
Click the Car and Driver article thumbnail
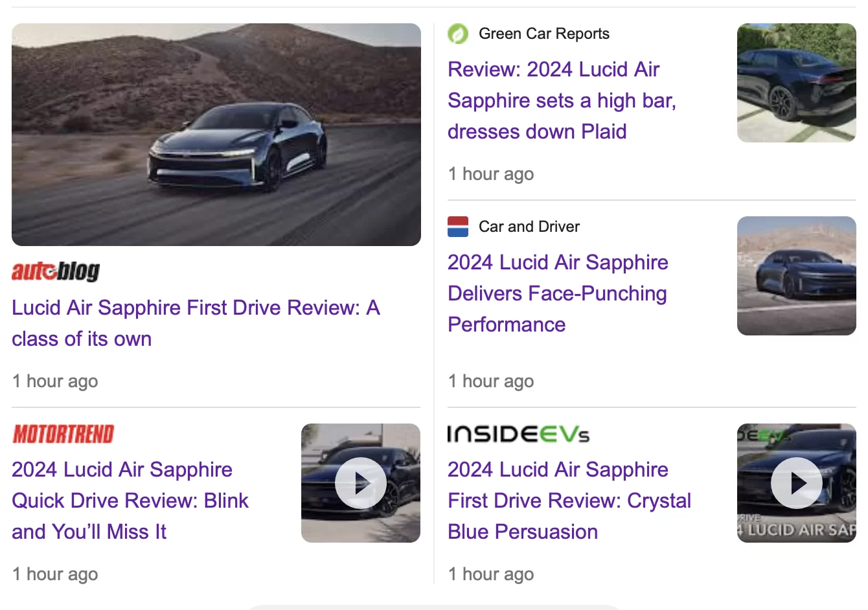coord(797,276)
